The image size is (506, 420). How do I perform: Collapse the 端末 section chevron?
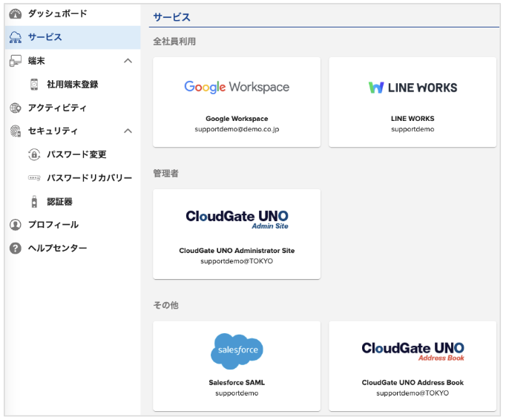click(128, 61)
